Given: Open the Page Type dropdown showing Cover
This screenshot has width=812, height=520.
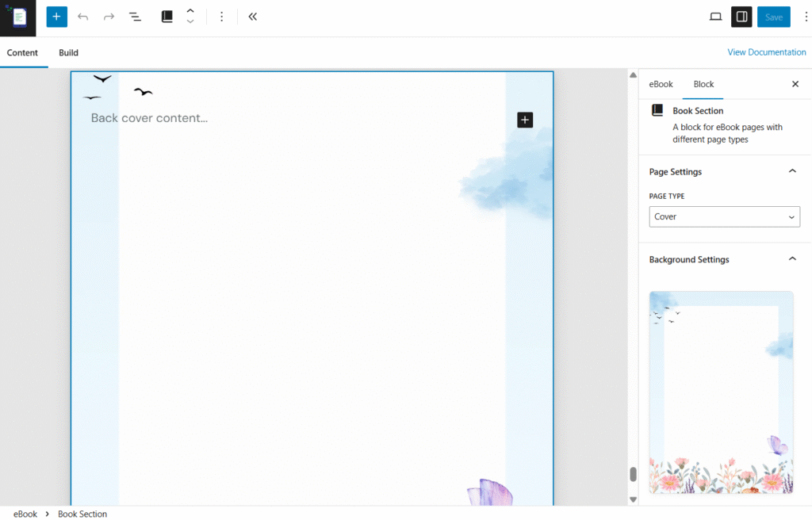Looking at the screenshot, I should tap(724, 216).
